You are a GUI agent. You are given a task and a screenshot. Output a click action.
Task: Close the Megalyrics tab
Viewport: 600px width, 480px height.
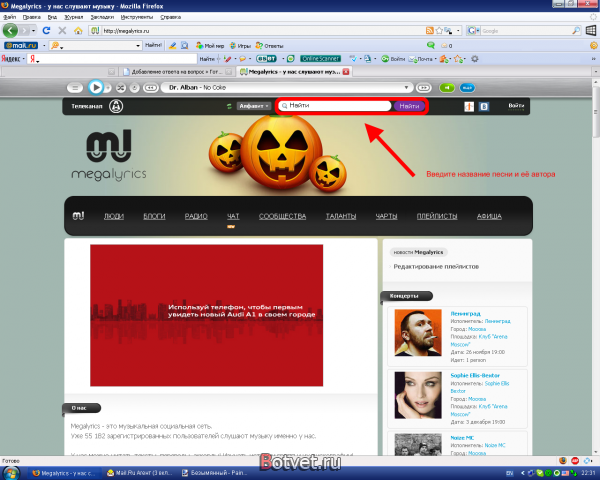346,72
